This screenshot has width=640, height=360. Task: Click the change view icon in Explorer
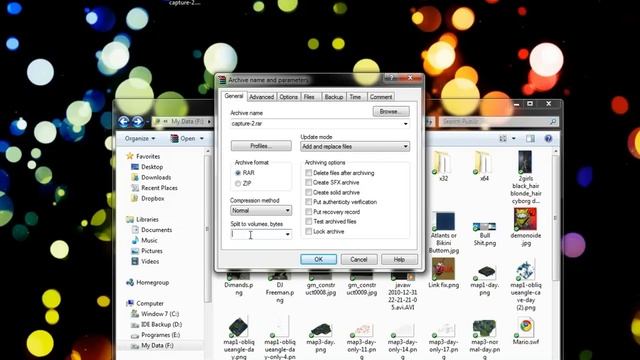(503, 139)
